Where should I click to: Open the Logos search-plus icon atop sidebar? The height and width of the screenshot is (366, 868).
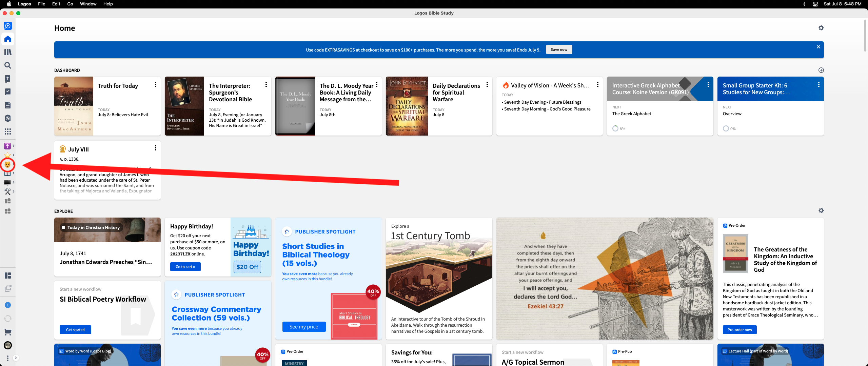(x=7, y=26)
